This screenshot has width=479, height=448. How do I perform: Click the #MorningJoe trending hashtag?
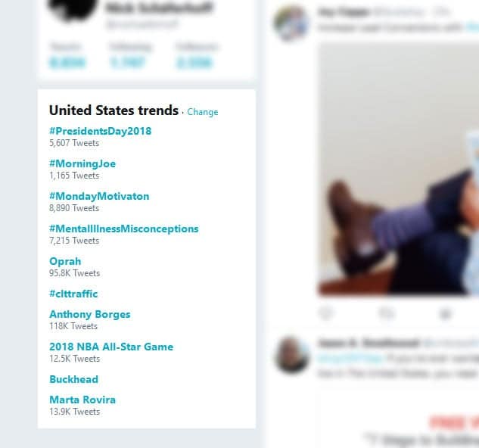(x=82, y=163)
